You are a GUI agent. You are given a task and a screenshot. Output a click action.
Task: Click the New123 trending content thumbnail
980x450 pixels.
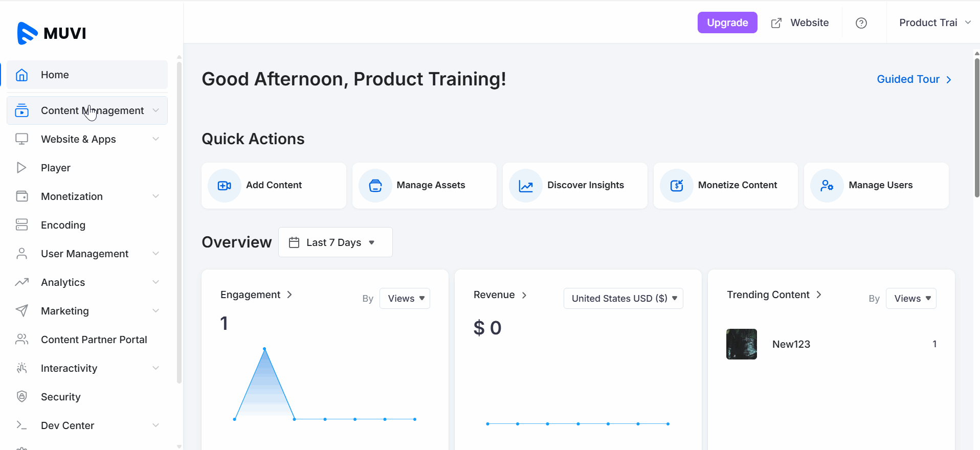pos(741,344)
